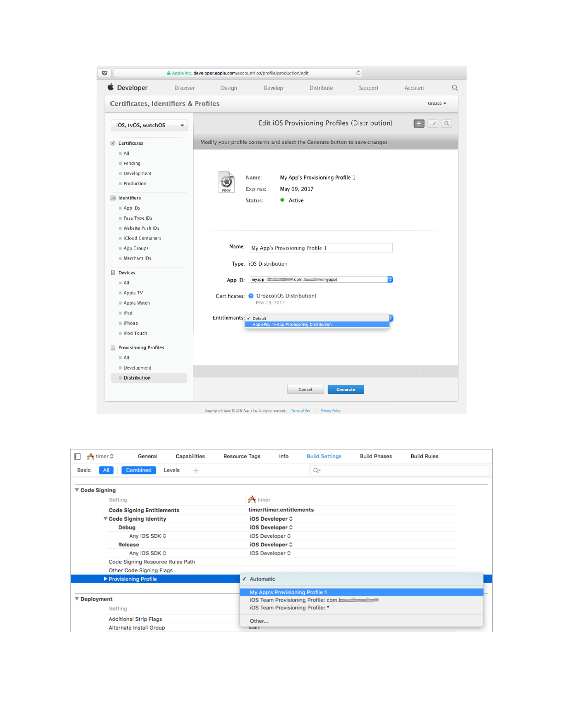
Task: Open the Orozco team account dropdown
Action: [437, 103]
